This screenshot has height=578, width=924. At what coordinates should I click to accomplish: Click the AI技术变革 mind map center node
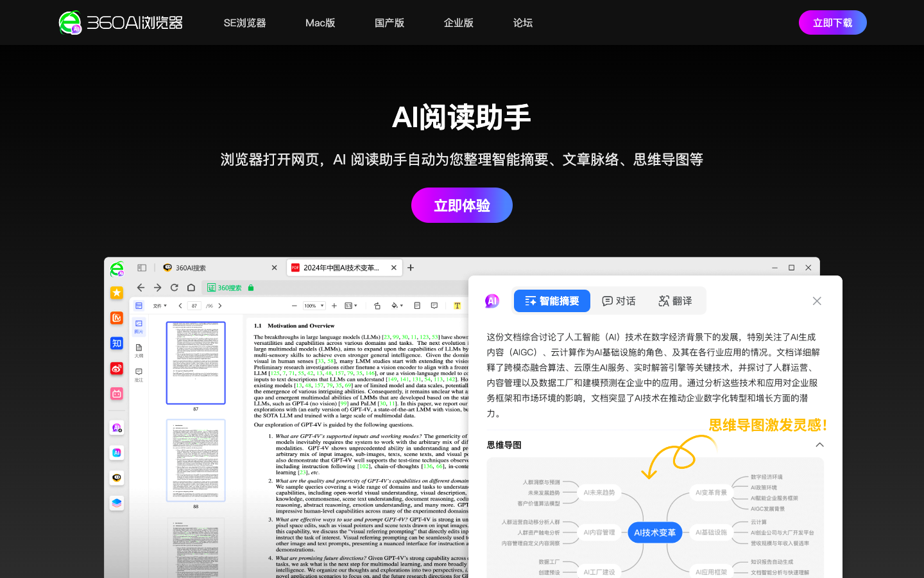[x=654, y=532]
